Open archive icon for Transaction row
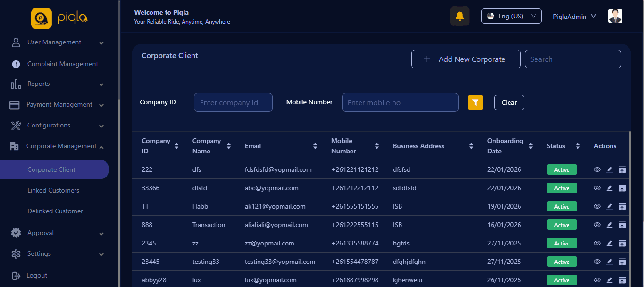644x287 pixels. (622, 225)
